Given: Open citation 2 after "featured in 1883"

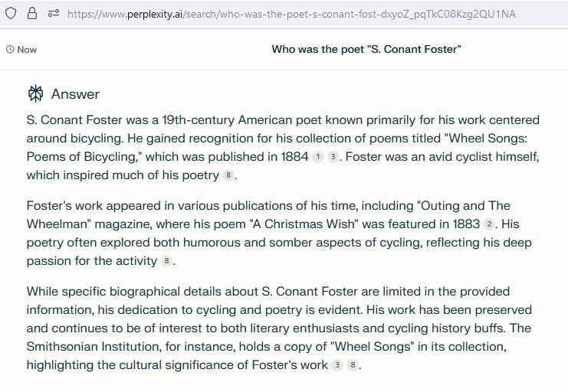Looking at the screenshot, I should click(x=489, y=224).
